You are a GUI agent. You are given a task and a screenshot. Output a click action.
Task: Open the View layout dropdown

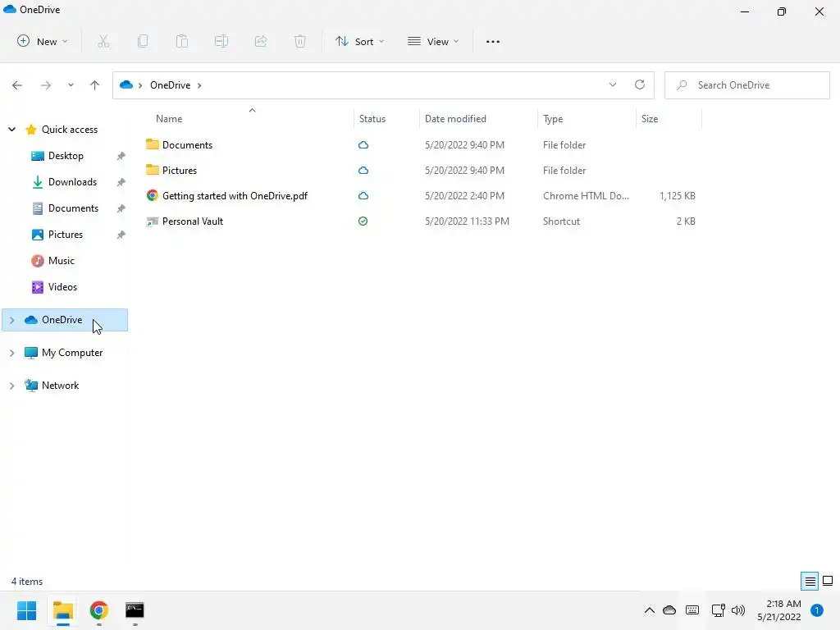pos(433,41)
